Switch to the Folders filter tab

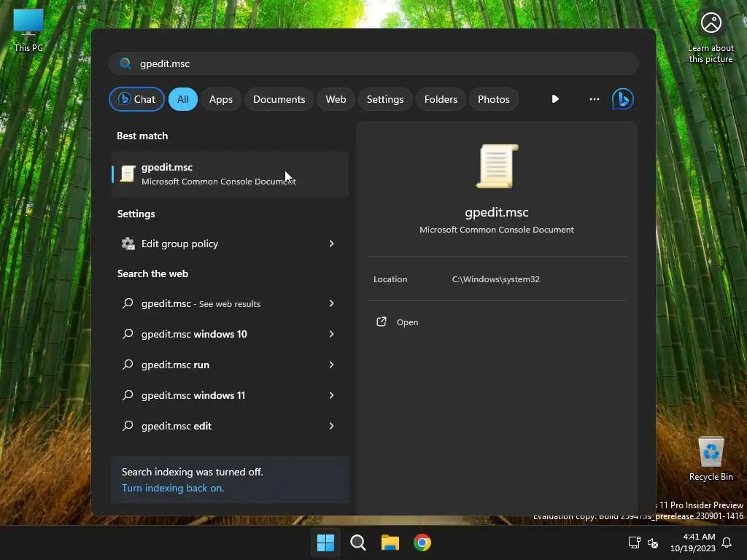[441, 99]
